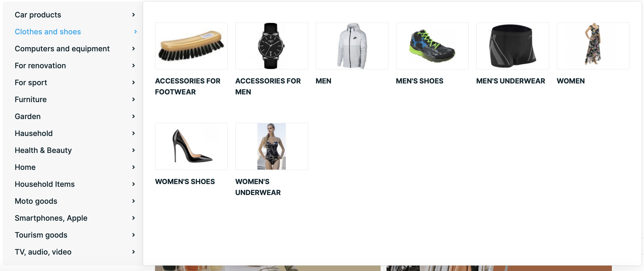Open the Computers and equipment category
Image resolution: width=644 pixels, height=271 pixels.
click(62, 49)
